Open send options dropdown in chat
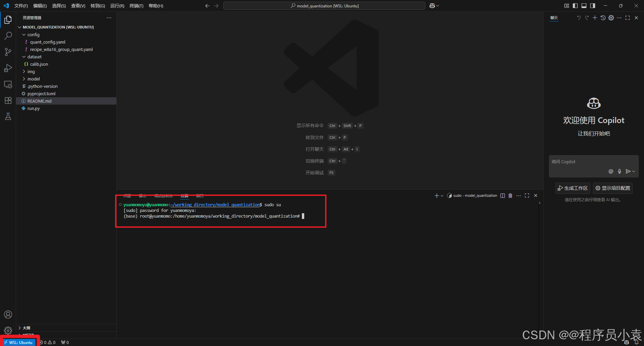This screenshot has width=644, height=346. point(634,171)
